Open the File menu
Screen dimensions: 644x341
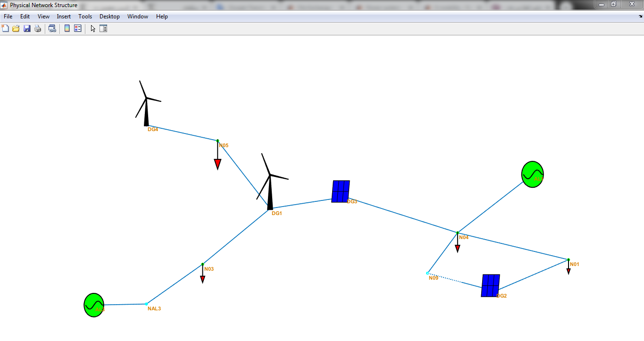pyautogui.click(x=8, y=17)
